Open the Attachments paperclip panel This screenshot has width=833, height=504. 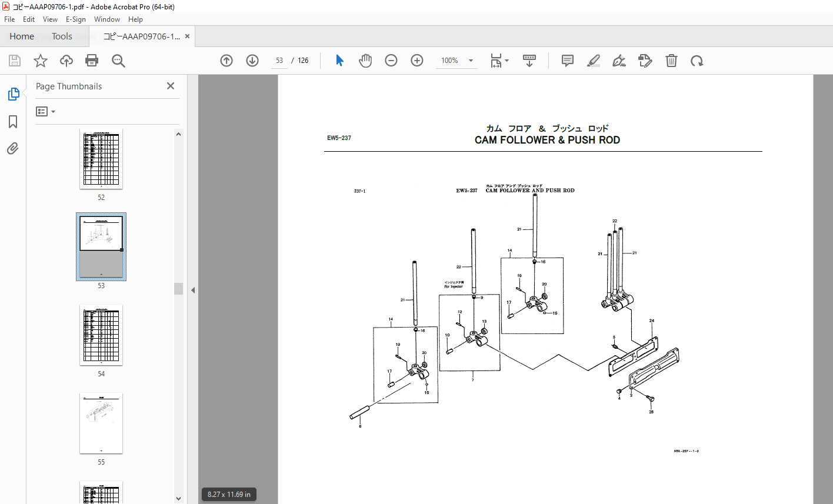tap(13, 149)
